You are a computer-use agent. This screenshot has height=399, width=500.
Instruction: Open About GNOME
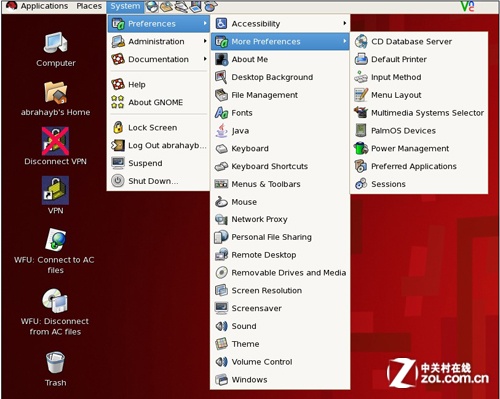click(x=158, y=102)
